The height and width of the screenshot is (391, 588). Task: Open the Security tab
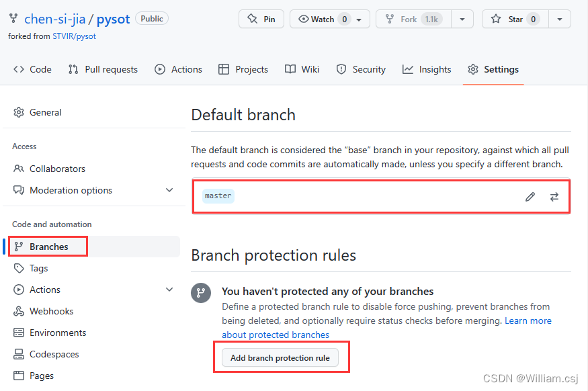(x=361, y=69)
